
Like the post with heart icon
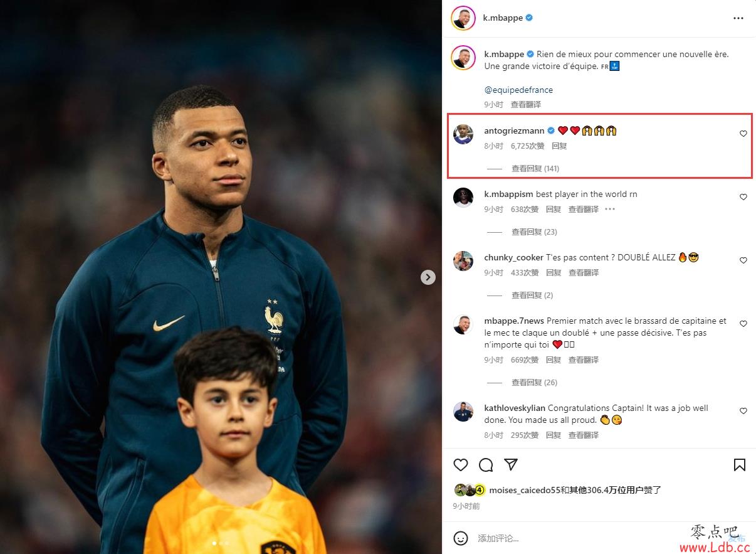pos(461,465)
